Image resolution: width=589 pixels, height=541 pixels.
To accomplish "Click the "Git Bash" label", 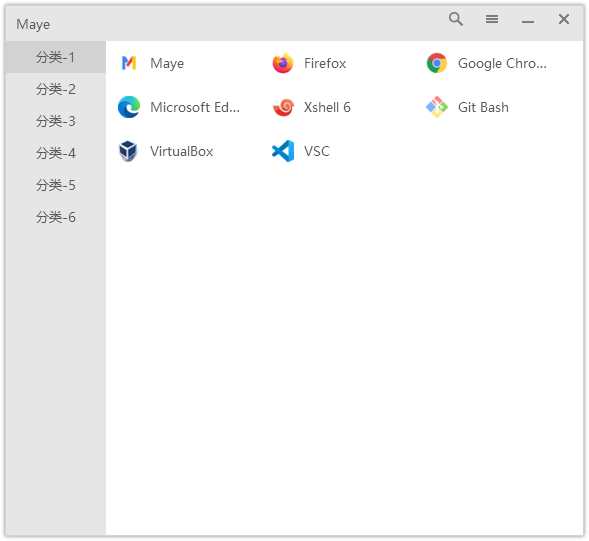I will pos(483,107).
